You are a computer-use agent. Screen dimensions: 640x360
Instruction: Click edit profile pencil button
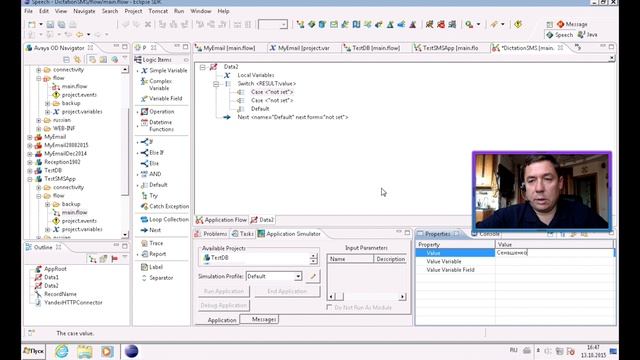pyautogui.click(x=313, y=276)
